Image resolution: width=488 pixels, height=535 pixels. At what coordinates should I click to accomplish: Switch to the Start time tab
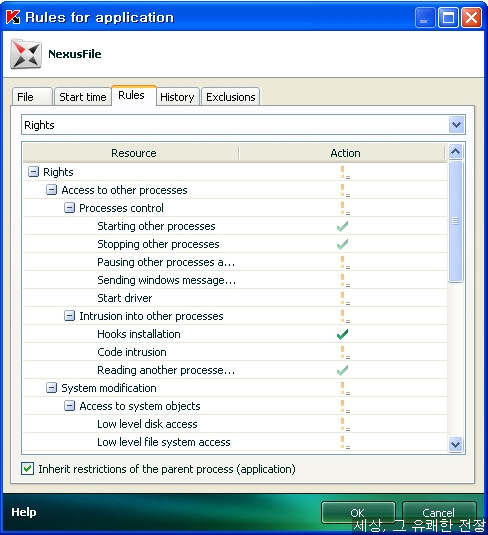(83, 97)
